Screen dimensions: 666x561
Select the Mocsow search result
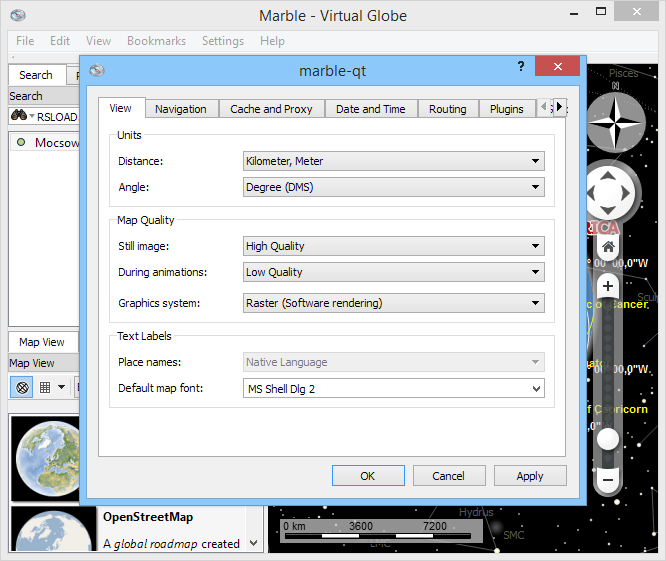46,143
